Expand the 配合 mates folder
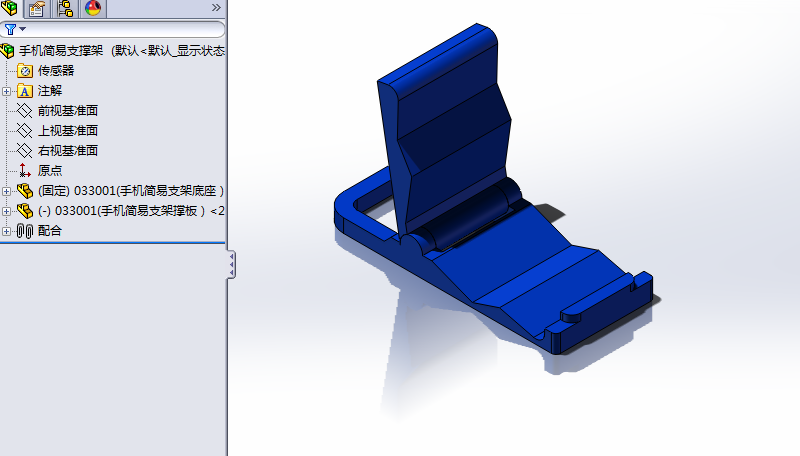Image resolution: width=800 pixels, height=456 pixels. pos(6,231)
